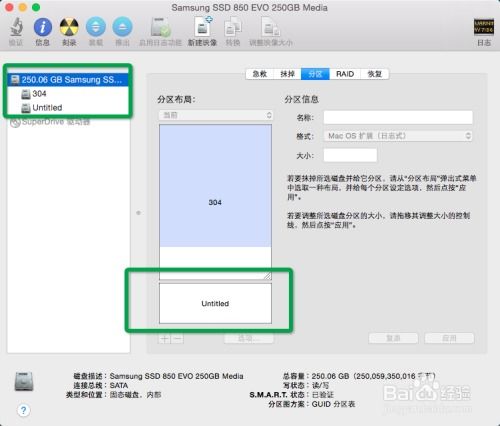Select the 250.06 GB Samsung SSD disk

point(68,80)
